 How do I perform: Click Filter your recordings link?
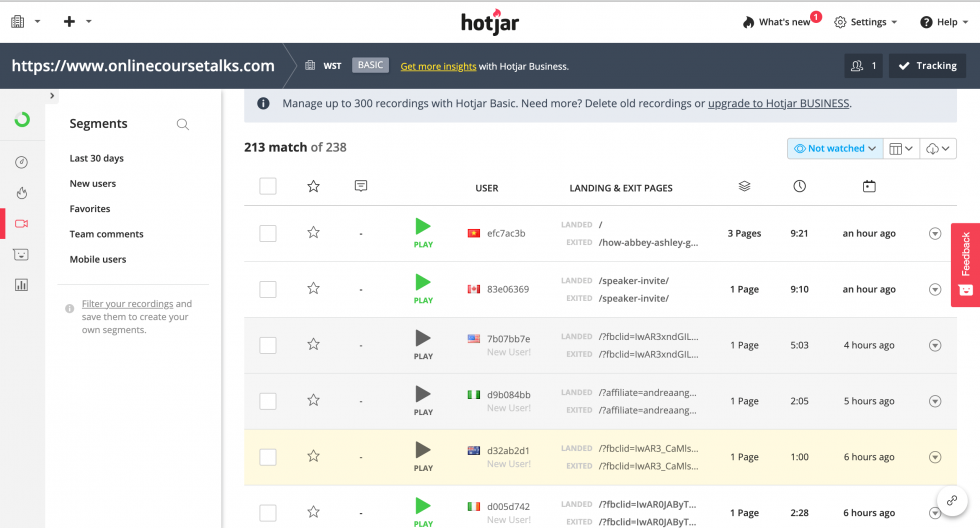(x=128, y=304)
